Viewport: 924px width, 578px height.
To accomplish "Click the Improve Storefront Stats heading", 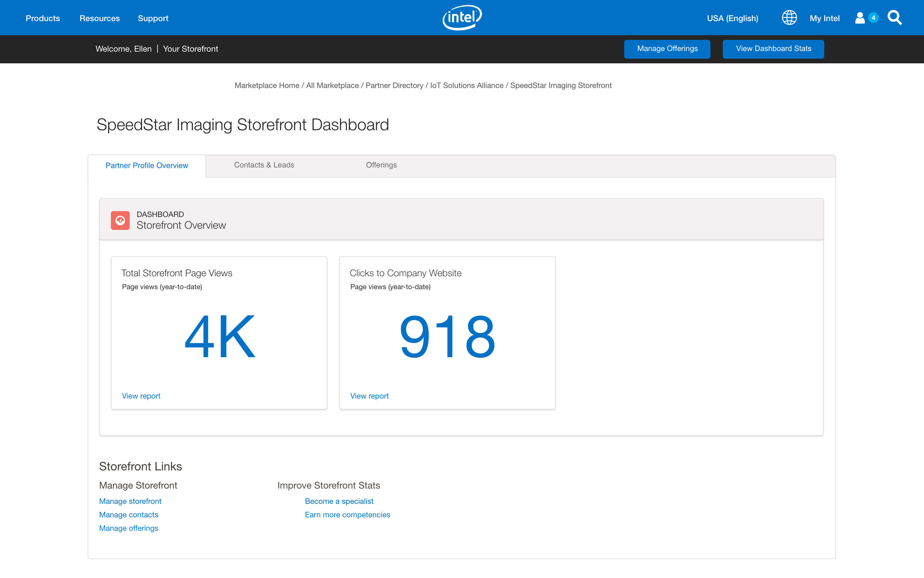I will [329, 486].
